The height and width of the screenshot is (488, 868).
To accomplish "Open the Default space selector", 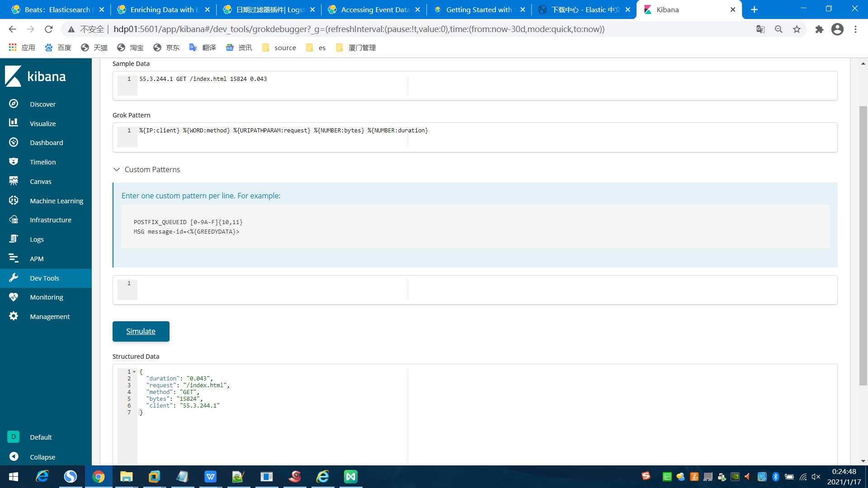I will [x=14, y=437].
